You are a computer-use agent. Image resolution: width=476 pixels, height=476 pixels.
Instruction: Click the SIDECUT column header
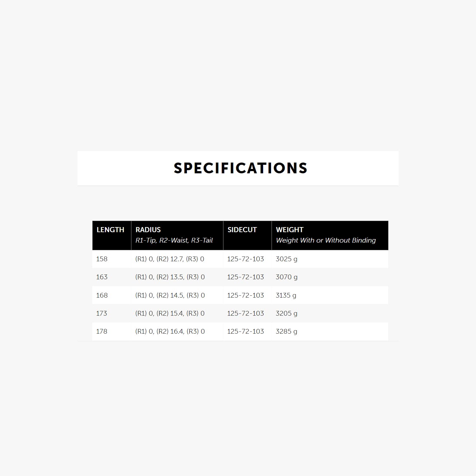point(242,230)
